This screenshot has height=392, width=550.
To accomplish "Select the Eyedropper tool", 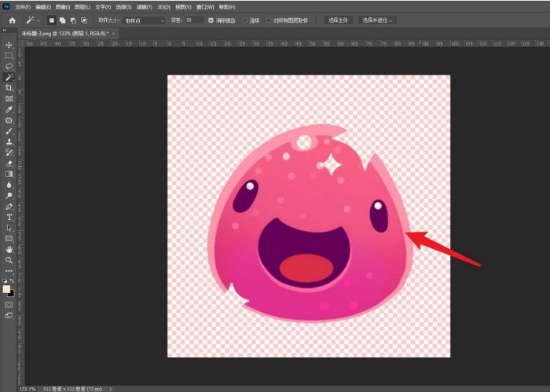I will tap(9, 110).
